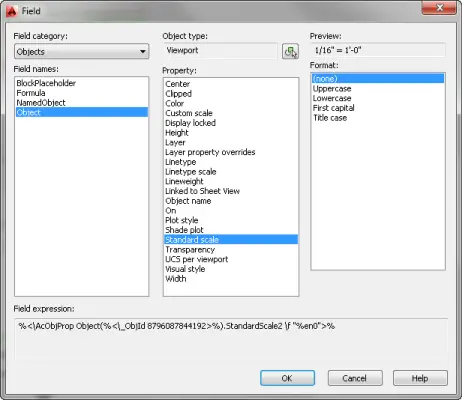Screen dimensions: 462x400
Task: Pick the Visual style property
Action: pyautogui.click(x=185, y=269)
